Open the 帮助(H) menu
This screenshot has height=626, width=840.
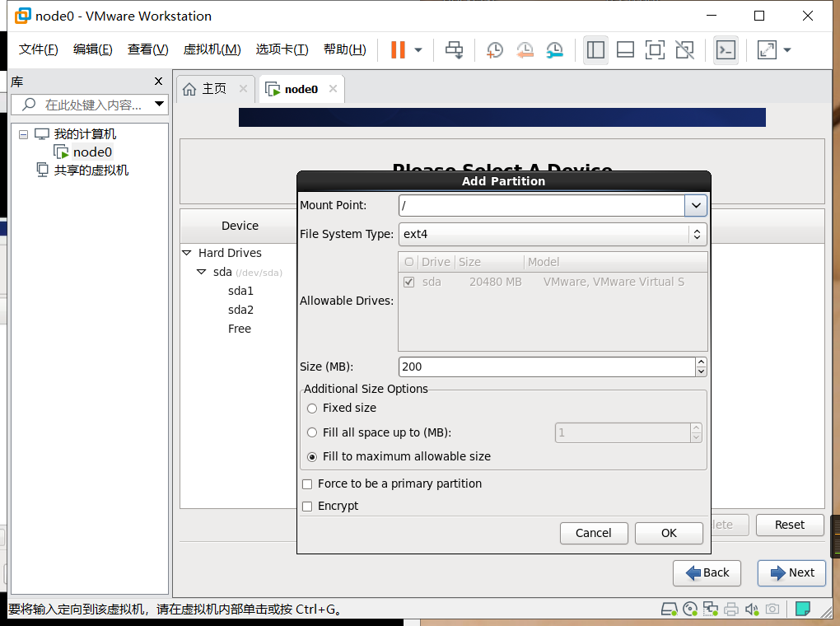[x=345, y=49]
